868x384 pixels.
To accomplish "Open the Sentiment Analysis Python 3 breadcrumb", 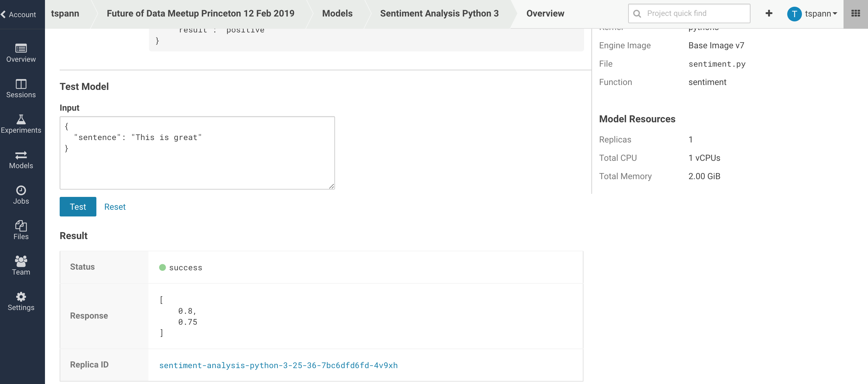I will click(439, 13).
